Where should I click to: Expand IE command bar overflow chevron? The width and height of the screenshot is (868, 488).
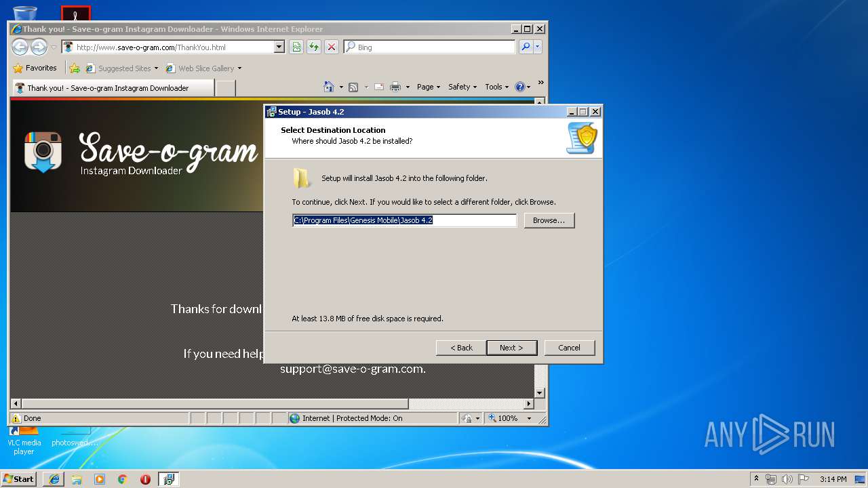pyautogui.click(x=540, y=83)
